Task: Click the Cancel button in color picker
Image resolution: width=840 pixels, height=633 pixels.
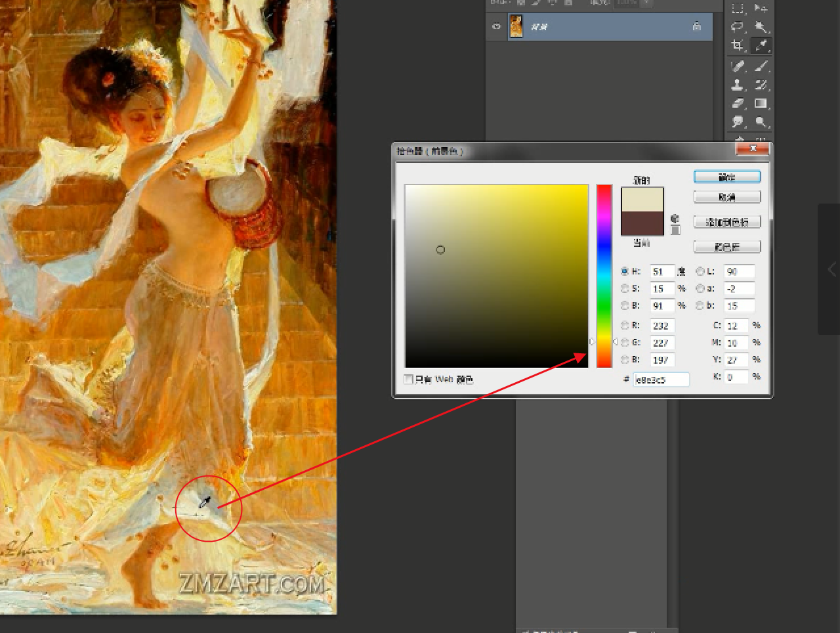Action: 727,197
